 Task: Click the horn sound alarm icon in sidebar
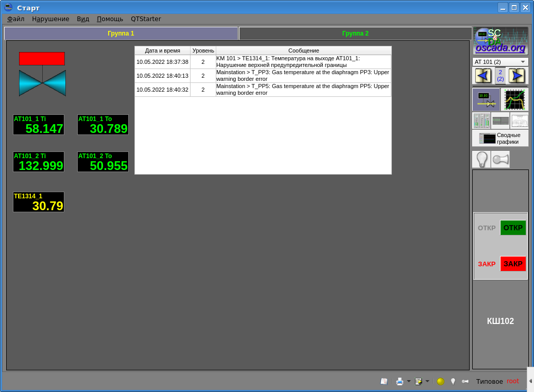pyautogui.click(x=500, y=159)
